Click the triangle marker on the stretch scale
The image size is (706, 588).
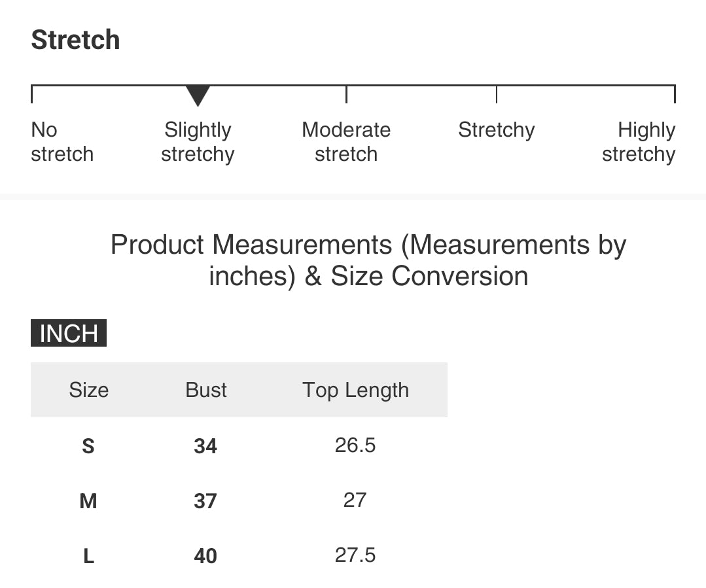[x=198, y=95]
